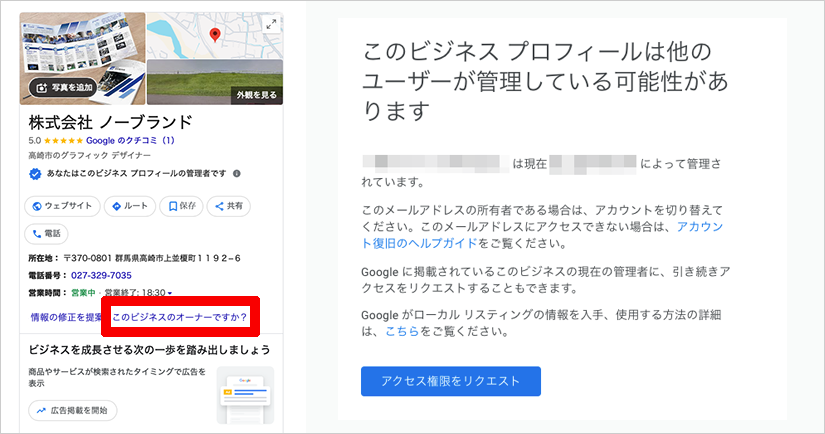Expand business hours dropdown arrow
The image size is (825, 434).
point(170,293)
